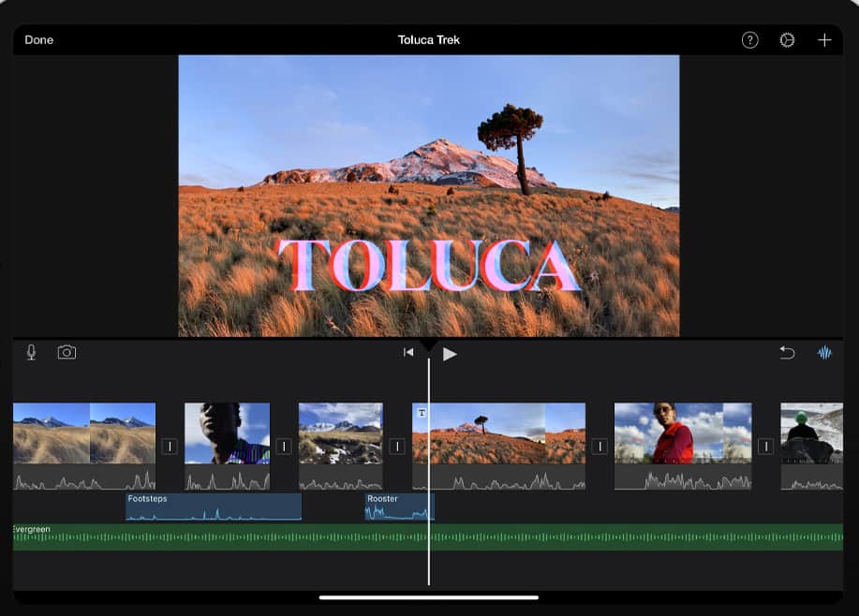
Task: Tap Done to close the project
Action: point(39,39)
